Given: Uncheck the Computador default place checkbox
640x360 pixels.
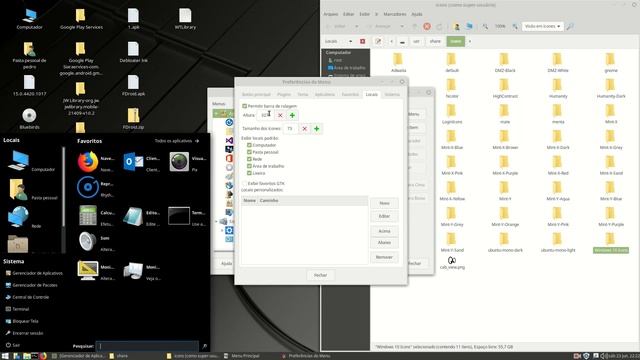Looking at the screenshot, I should [x=249, y=145].
